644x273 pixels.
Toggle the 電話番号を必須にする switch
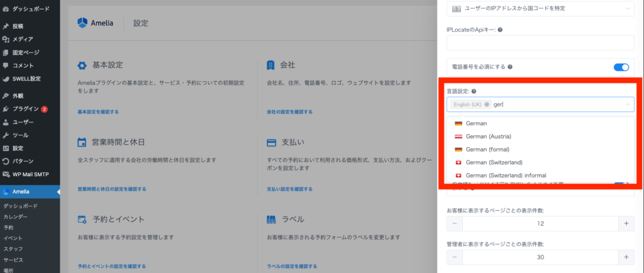(621, 67)
